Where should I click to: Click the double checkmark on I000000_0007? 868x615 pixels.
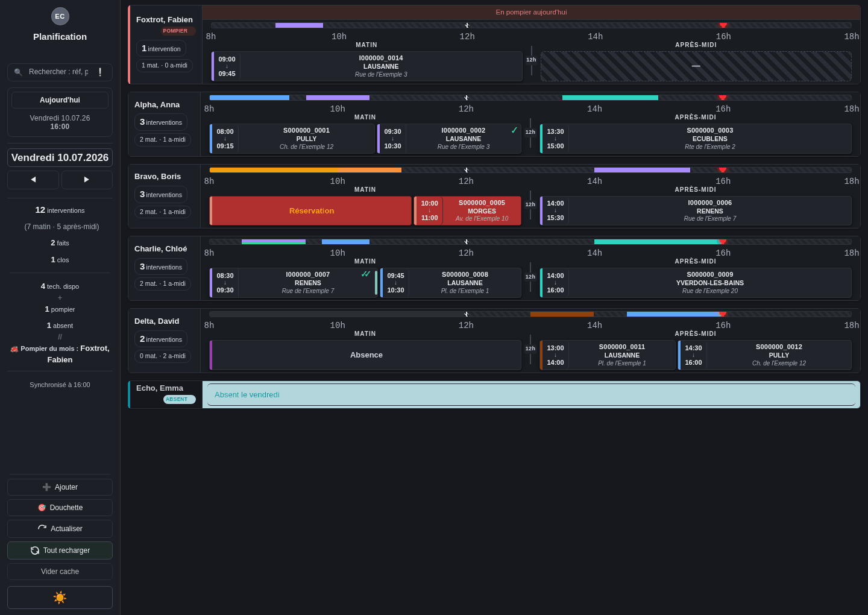[366, 274]
